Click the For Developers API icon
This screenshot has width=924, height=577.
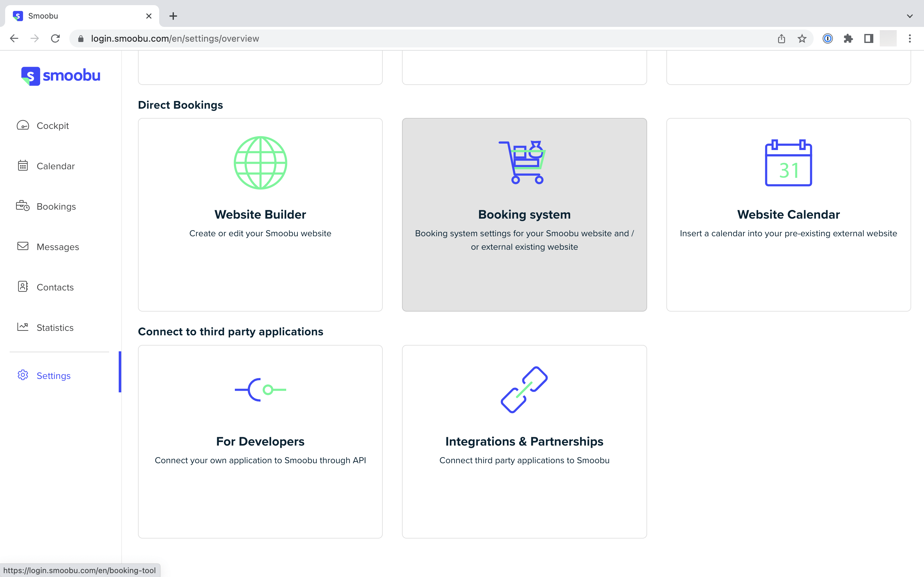coord(260,389)
